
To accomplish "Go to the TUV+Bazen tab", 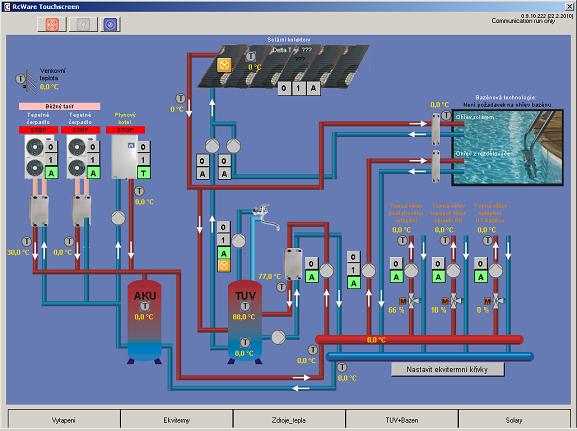I will pos(401,420).
